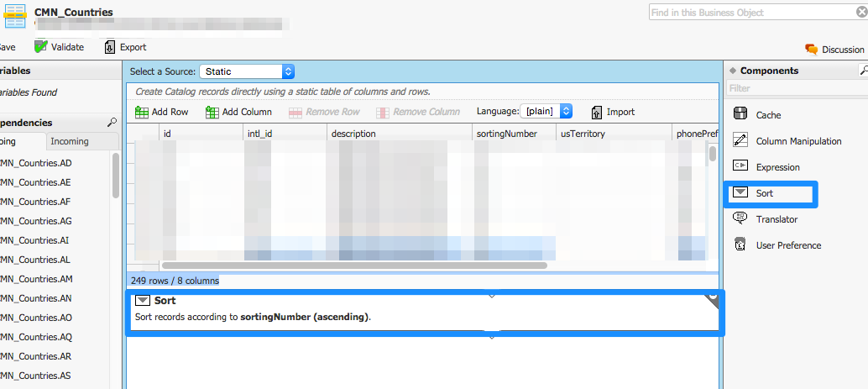Screen dimensions: 868x389
Task: Select the Translator speech bubble icon
Action: 740,218
